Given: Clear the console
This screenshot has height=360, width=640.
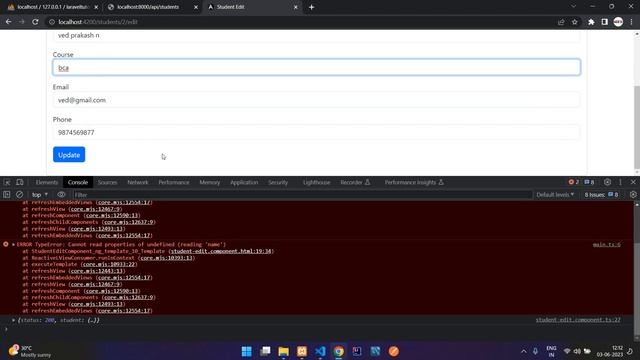Looking at the screenshot, I should click(x=19, y=195).
